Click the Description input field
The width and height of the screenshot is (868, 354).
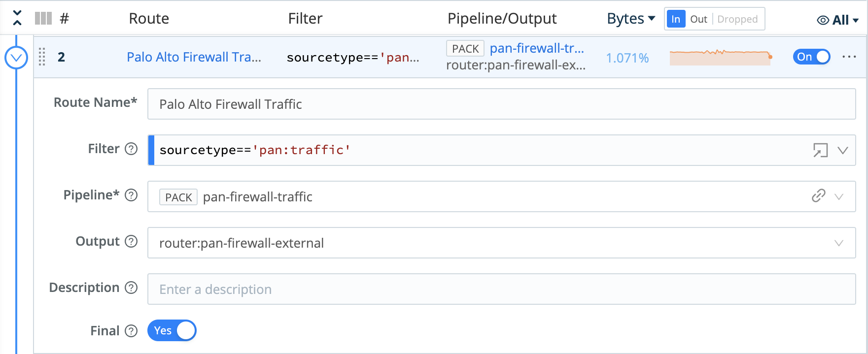(501, 289)
